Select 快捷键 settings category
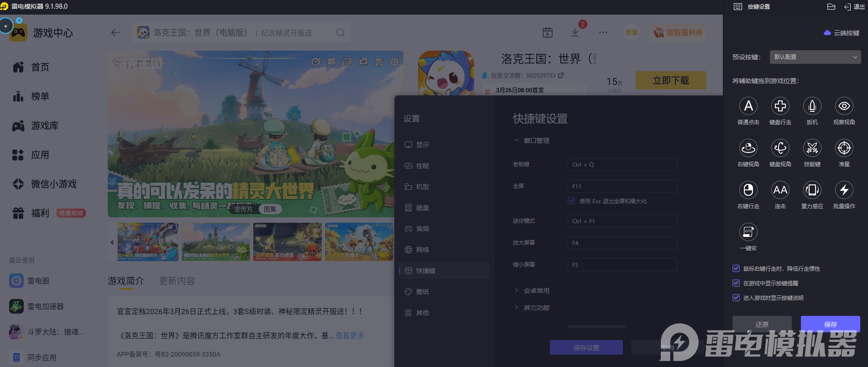 [444, 271]
